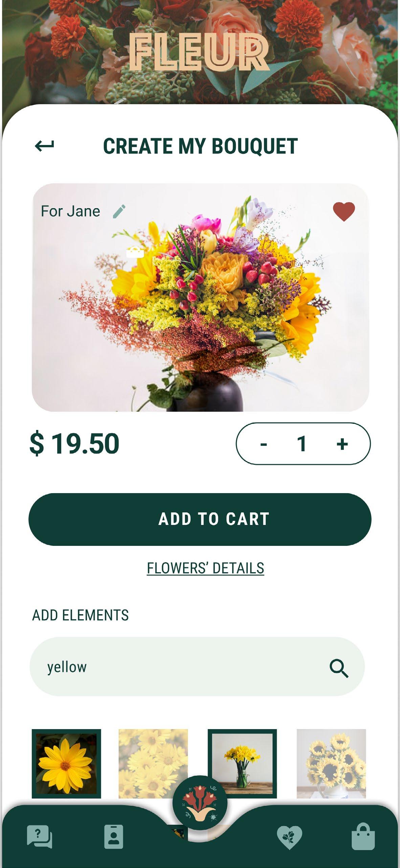This screenshot has height=868, width=400.
Task: Select the daffodils in vase thumbnail
Action: point(242,764)
